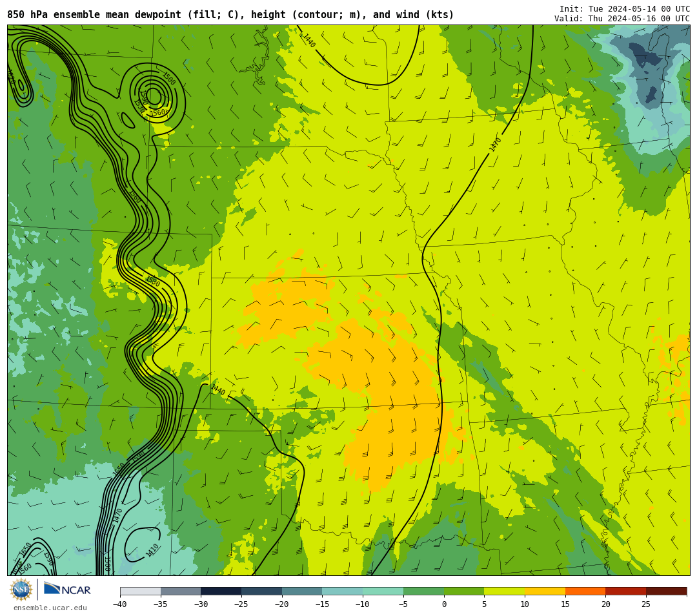This screenshot has width=697, height=616.
Task: Click the 15 colorbar tick label
Action: (x=565, y=604)
